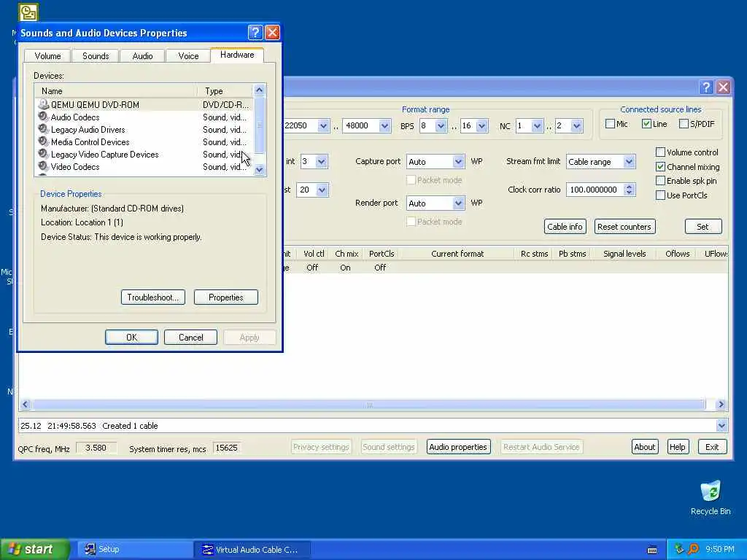Click the Cable info button
The image size is (747, 560).
click(x=565, y=227)
